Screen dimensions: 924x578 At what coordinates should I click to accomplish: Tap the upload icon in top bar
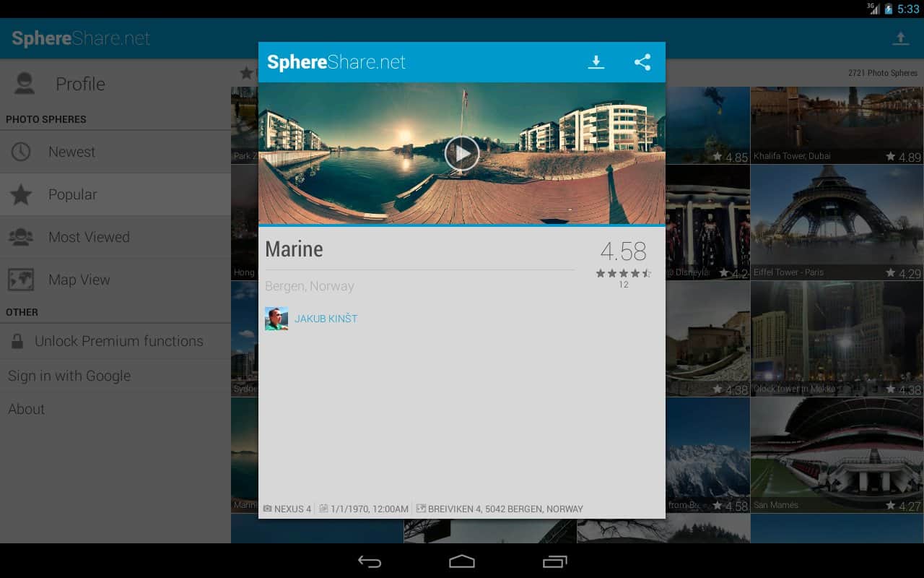[x=900, y=39]
